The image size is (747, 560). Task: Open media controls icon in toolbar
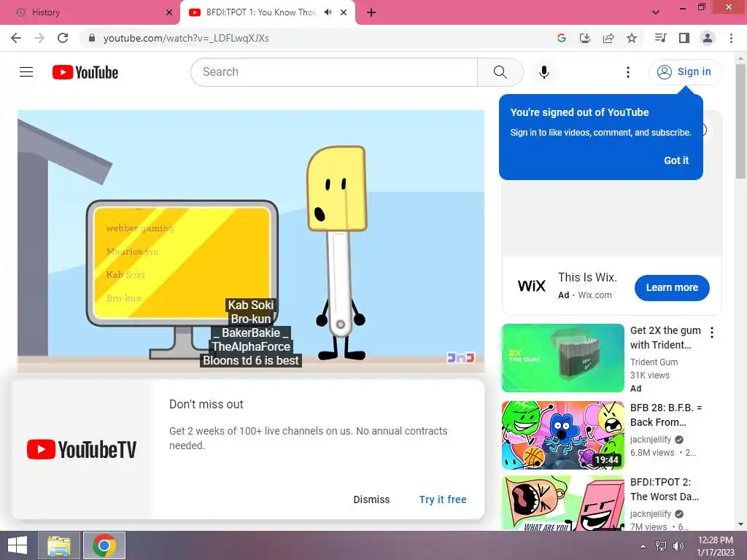[x=660, y=38]
